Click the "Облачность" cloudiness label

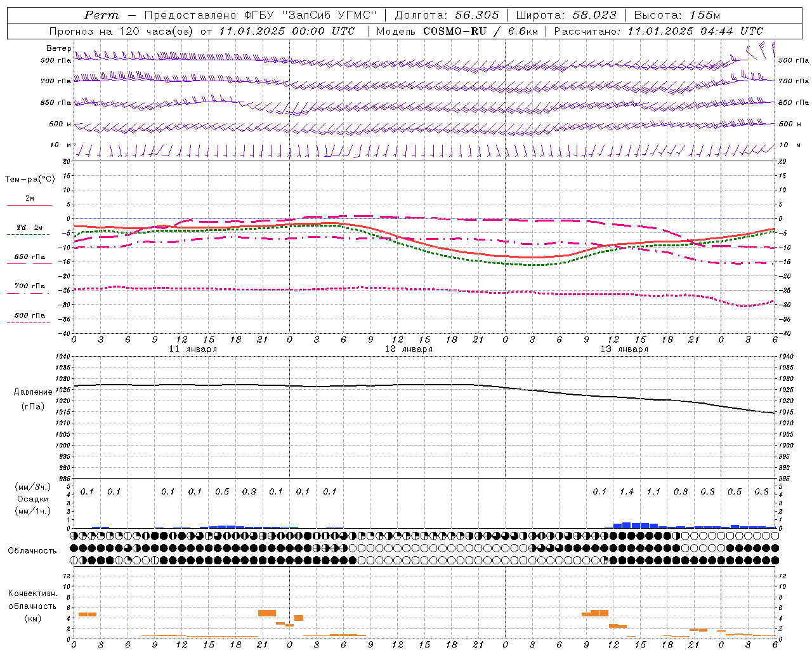click(x=32, y=551)
